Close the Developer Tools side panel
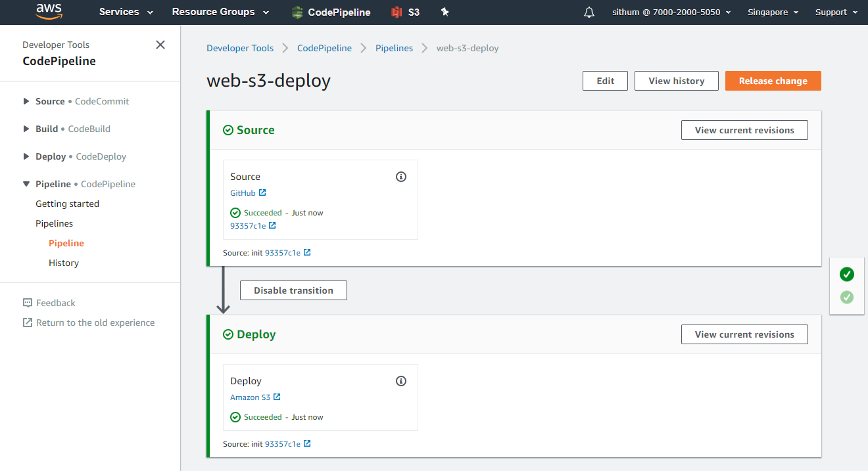868x471 pixels. pos(160,45)
